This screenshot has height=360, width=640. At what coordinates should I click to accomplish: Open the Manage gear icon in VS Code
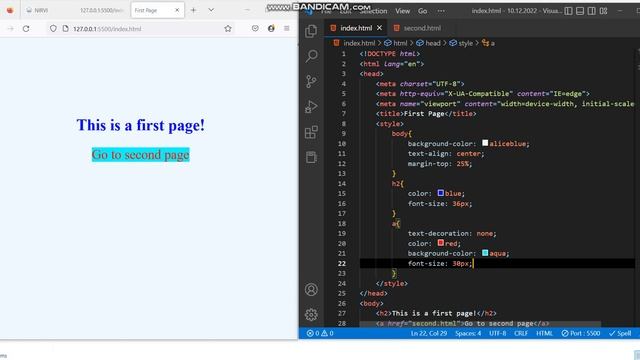point(311,314)
